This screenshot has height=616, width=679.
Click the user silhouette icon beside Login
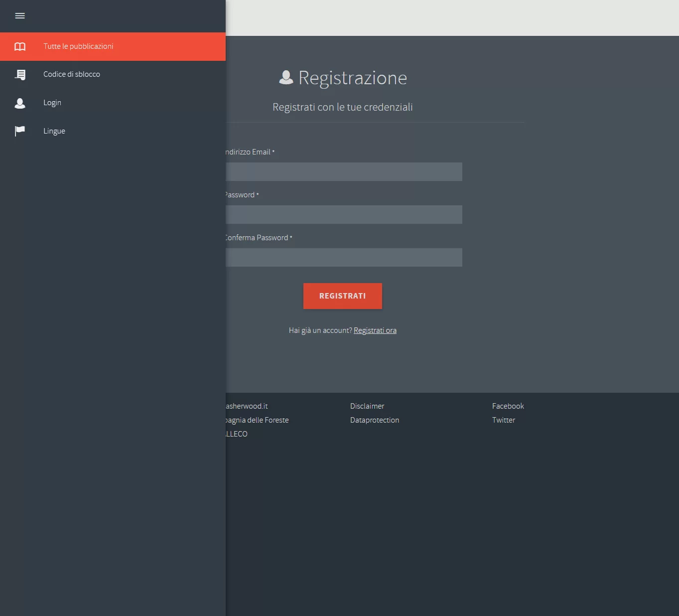pos(20,103)
